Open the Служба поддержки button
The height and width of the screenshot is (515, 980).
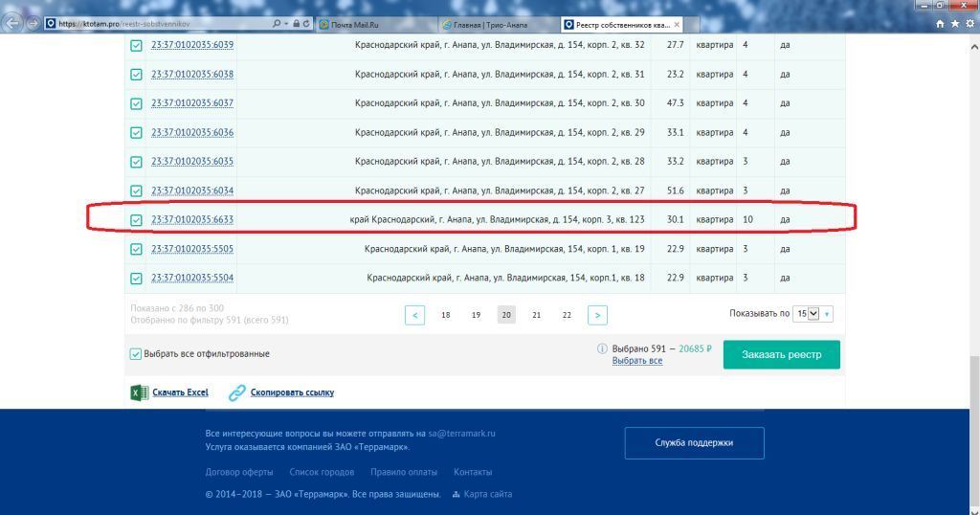point(694,442)
